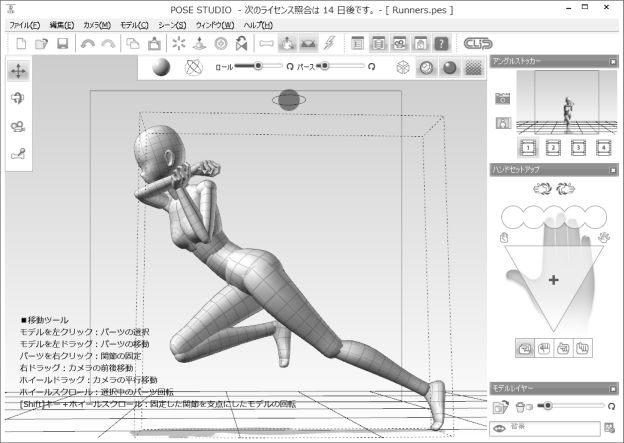
Task: Toggle the first panel window icon
Action: 357,43
